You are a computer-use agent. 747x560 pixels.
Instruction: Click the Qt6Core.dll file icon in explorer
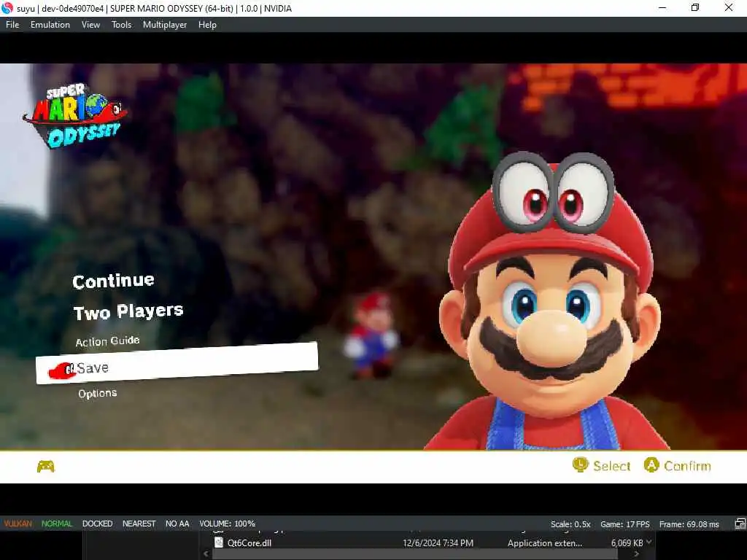tap(219, 542)
